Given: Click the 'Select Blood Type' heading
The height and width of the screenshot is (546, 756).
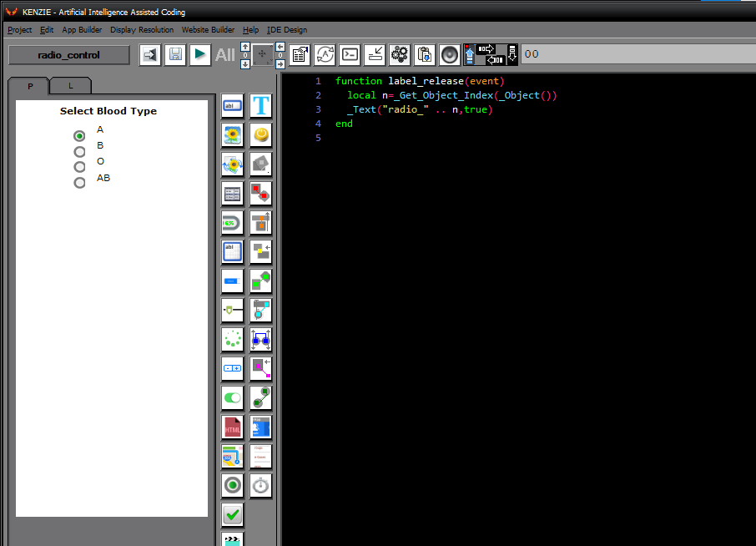Looking at the screenshot, I should click(108, 111).
